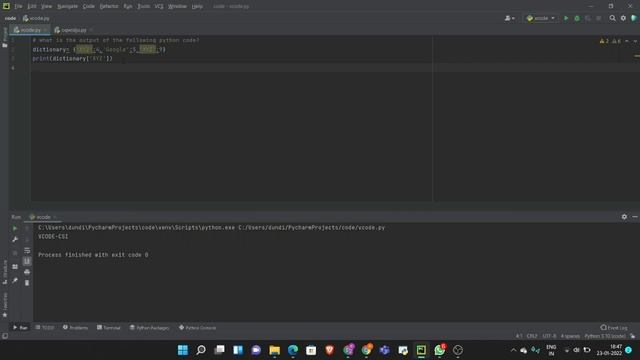This screenshot has width=640, height=360.
Task: Open Favorites tool window with star
Action: click(5, 305)
